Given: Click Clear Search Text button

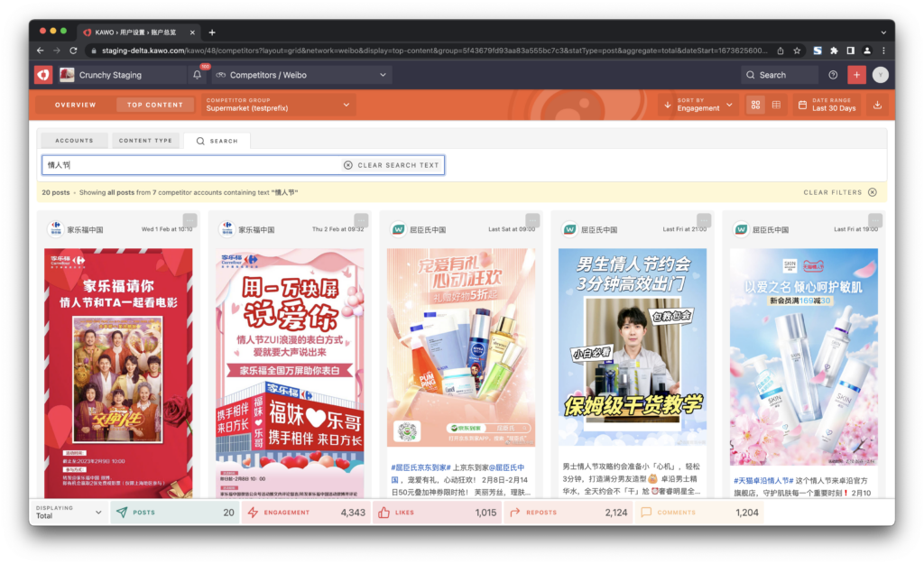Looking at the screenshot, I should click(392, 165).
